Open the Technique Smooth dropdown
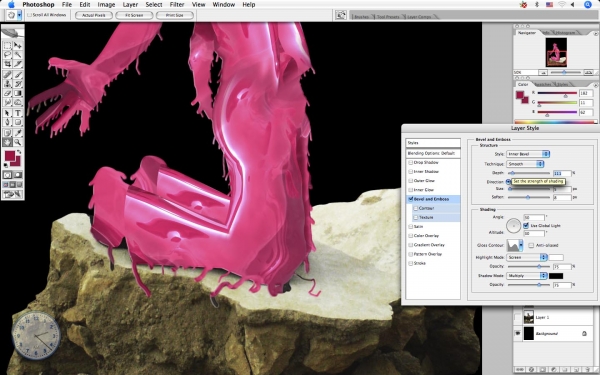The image size is (600, 375). tap(525, 164)
